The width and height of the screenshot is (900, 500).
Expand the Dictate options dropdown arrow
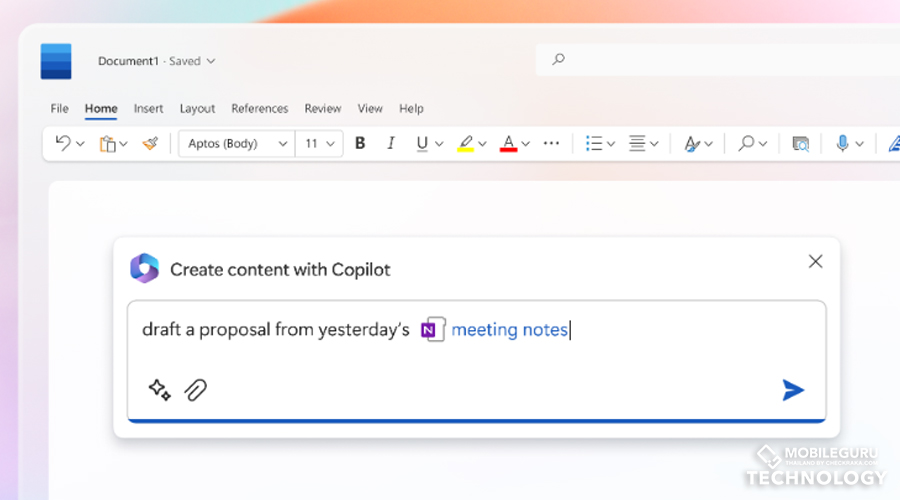point(859,144)
